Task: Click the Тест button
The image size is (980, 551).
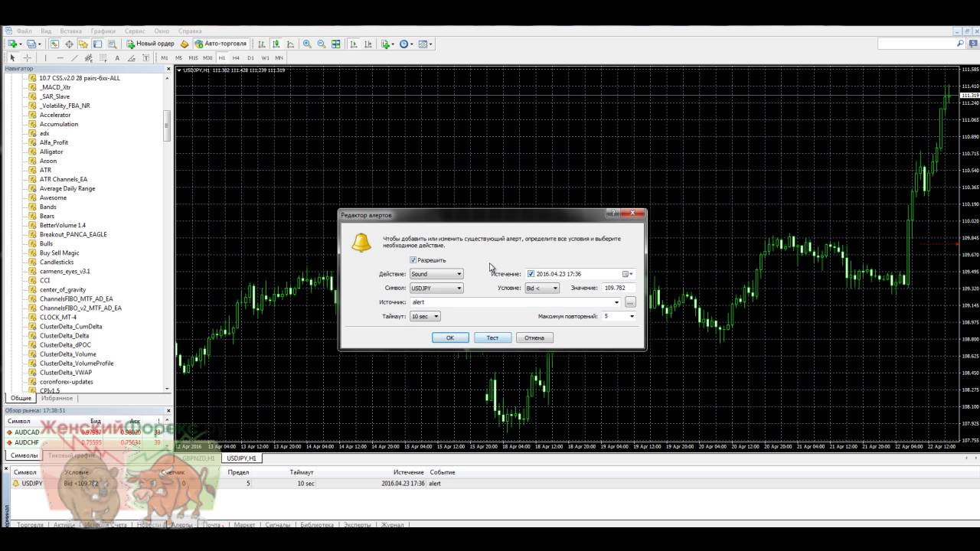Action: 492,337
